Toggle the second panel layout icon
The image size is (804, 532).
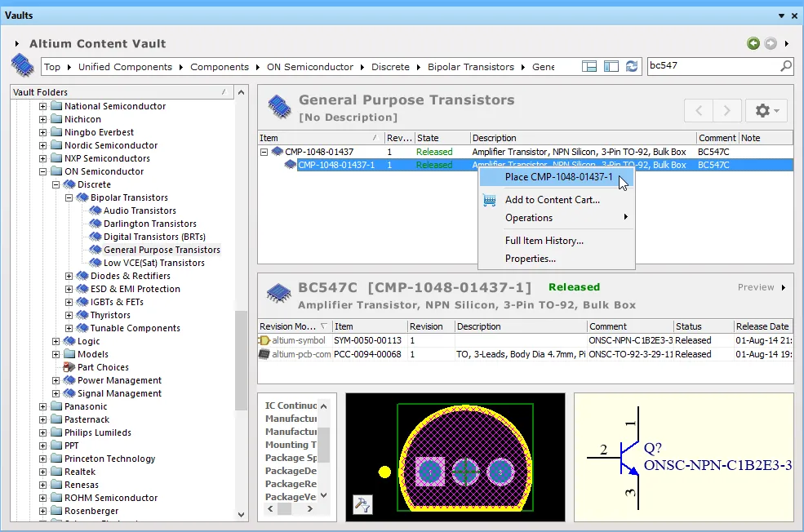(x=611, y=67)
